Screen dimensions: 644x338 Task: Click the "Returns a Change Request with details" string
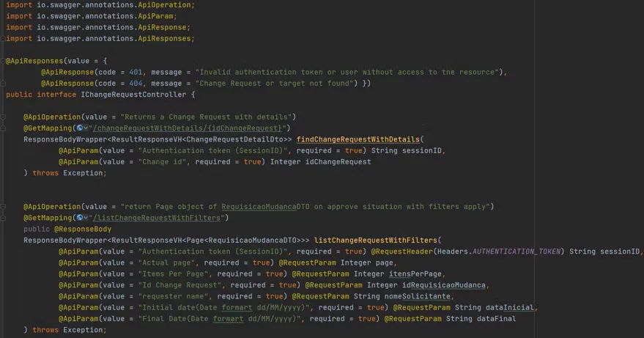point(206,117)
